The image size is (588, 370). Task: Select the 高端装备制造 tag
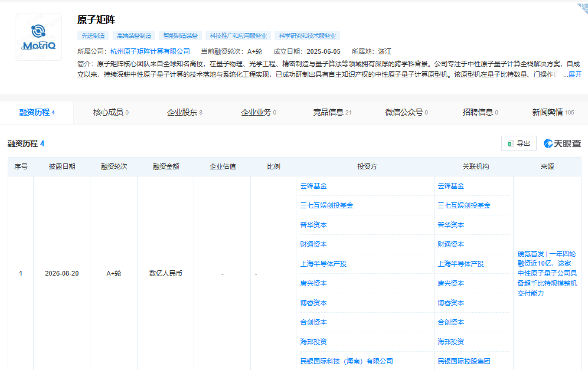pyautogui.click(x=134, y=35)
